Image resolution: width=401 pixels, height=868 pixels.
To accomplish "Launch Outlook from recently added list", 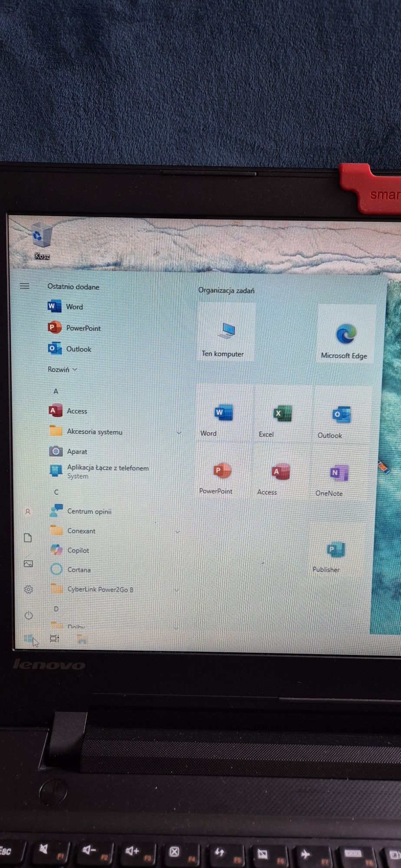I will point(69,349).
